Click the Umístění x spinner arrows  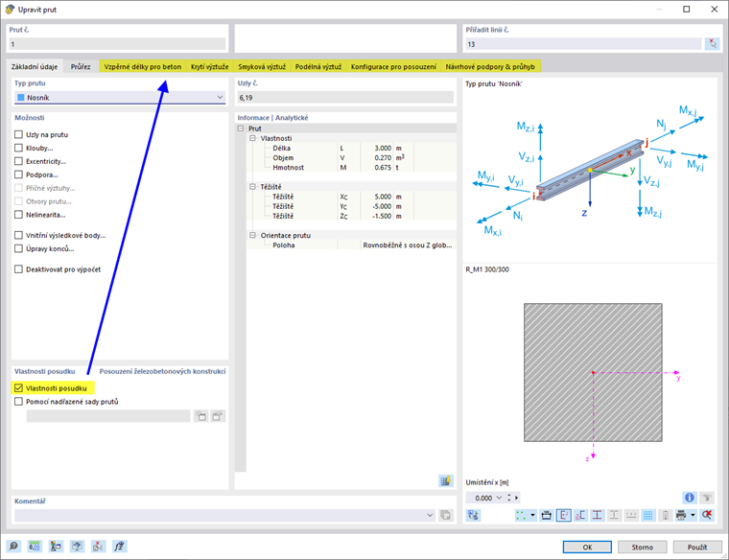(x=509, y=498)
